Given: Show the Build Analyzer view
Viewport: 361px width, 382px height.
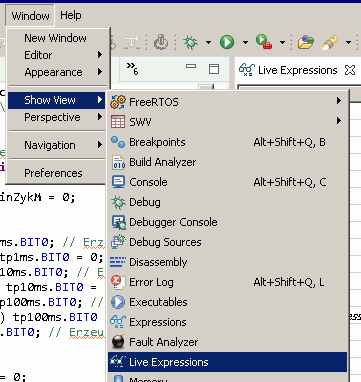Looking at the screenshot, I should (x=227, y=162).
